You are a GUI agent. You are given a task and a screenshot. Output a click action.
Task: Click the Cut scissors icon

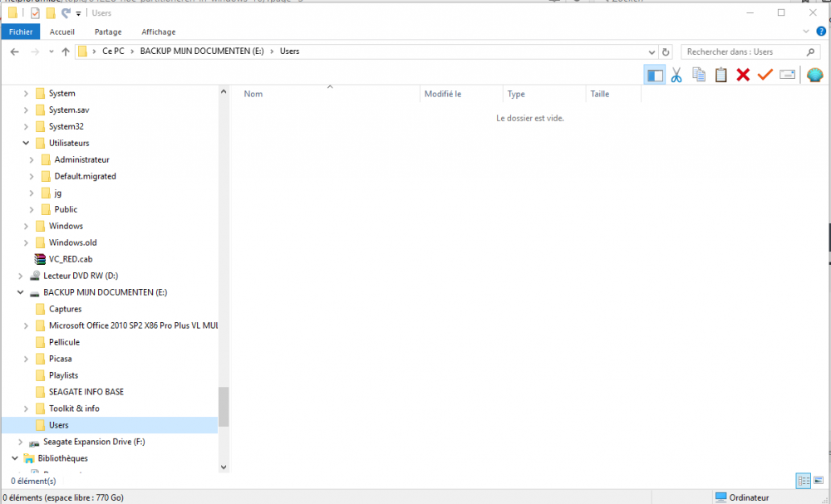[x=676, y=76]
